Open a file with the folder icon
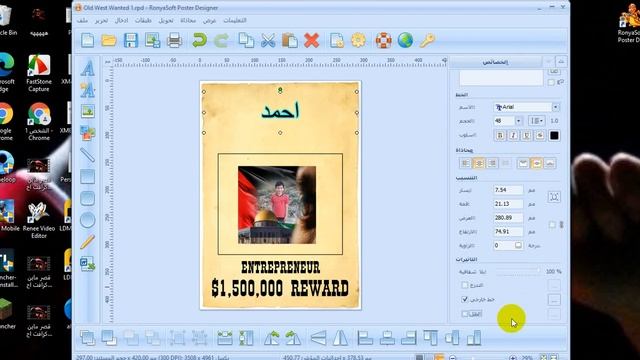 109,40
